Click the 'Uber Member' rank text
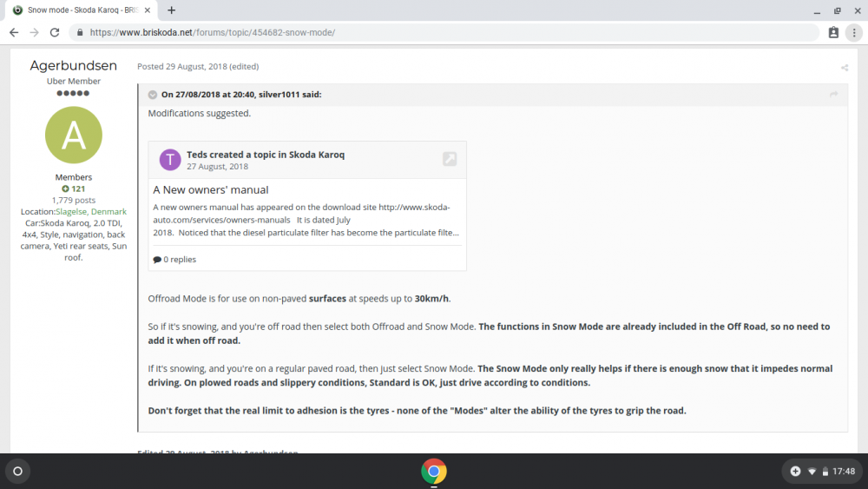The width and height of the screenshot is (868, 489). 74,81
